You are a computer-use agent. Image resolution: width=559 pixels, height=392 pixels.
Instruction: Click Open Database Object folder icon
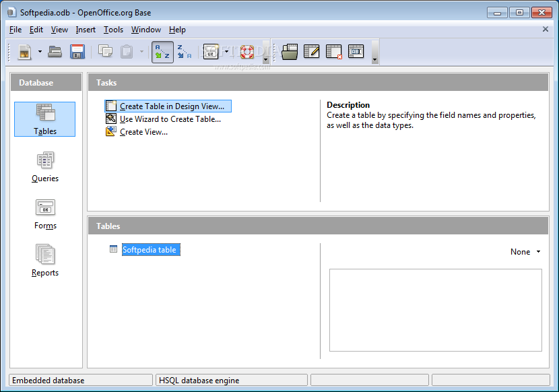(290, 52)
